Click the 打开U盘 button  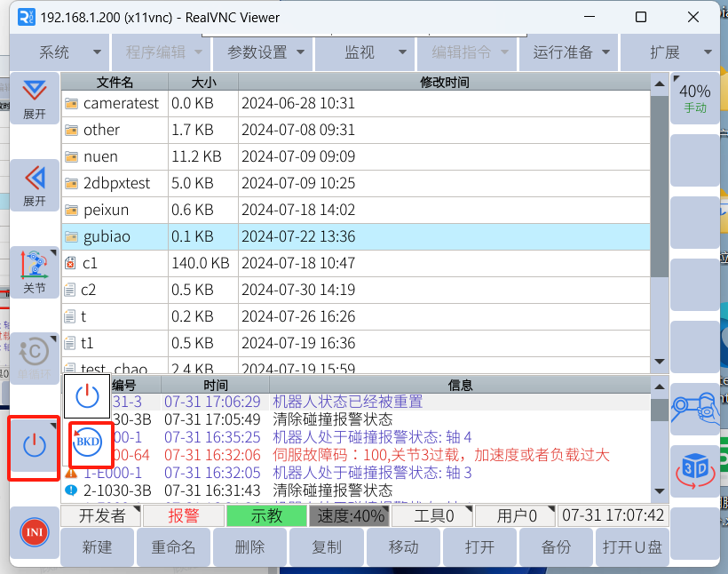632,547
